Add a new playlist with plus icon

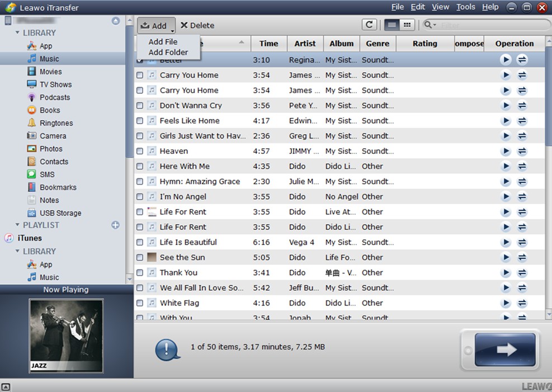pyautogui.click(x=115, y=225)
